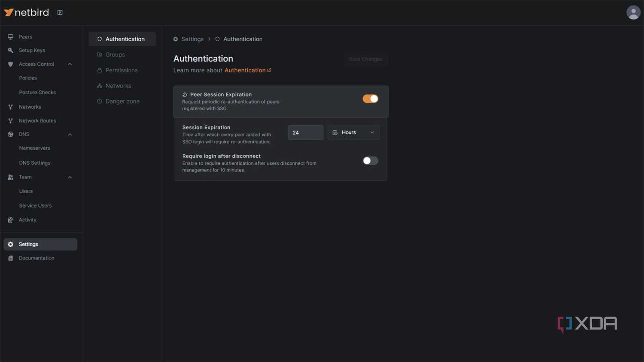Click the Danger zone warning icon
Viewport: 644px width, 362px height.
[100, 101]
